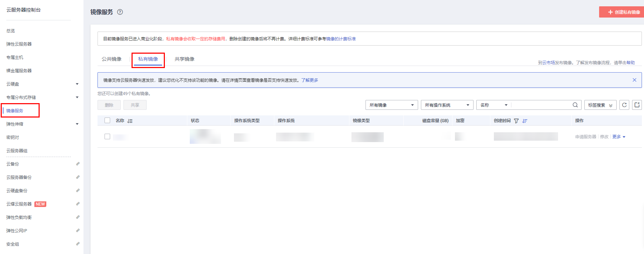Switch to the 共享镜像 tab
Image resolution: width=644 pixels, height=254 pixels.
coord(185,59)
